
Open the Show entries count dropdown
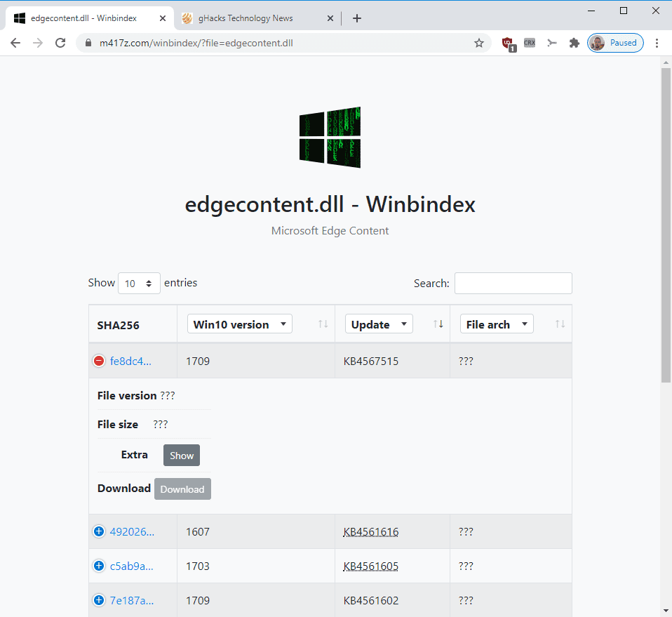139,284
